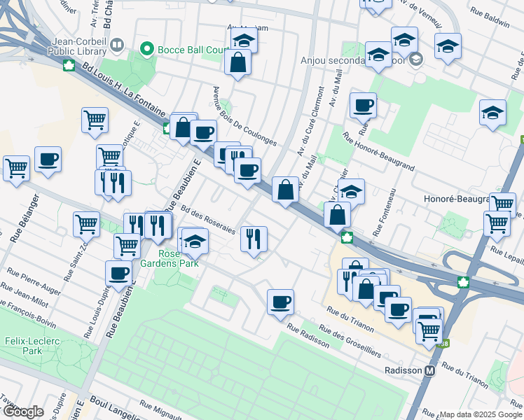
Task: Click the Rue Mignault street label
Action: click(160, 409)
